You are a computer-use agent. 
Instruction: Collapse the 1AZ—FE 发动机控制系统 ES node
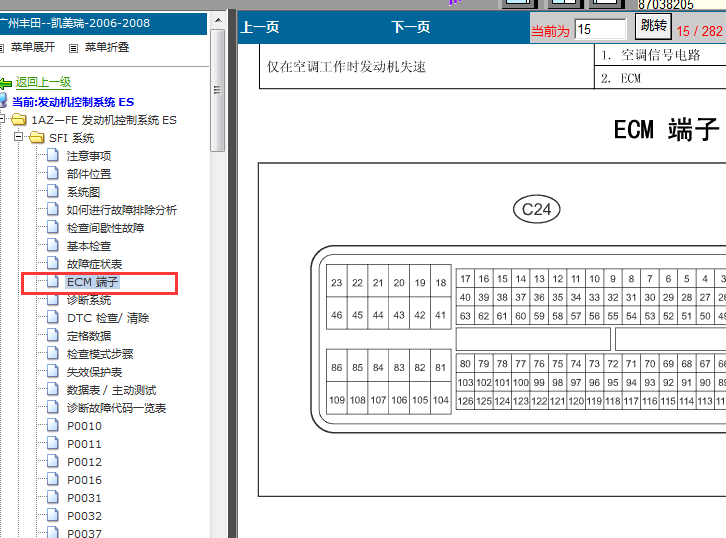pyautogui.click(x=2, y=119)
